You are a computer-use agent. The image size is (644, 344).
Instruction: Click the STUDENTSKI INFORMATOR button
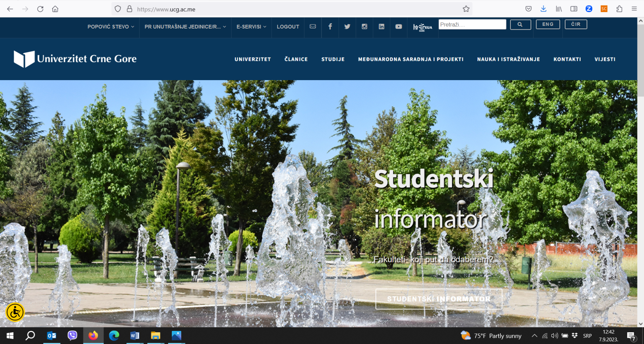(438, 299)
